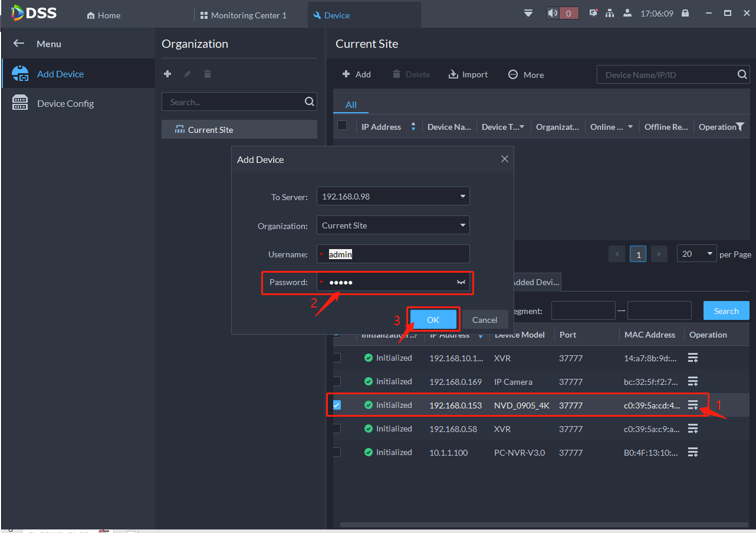The image size is (756, 533).
Task: Open the message notifications icon
Action: pos(593,13)
